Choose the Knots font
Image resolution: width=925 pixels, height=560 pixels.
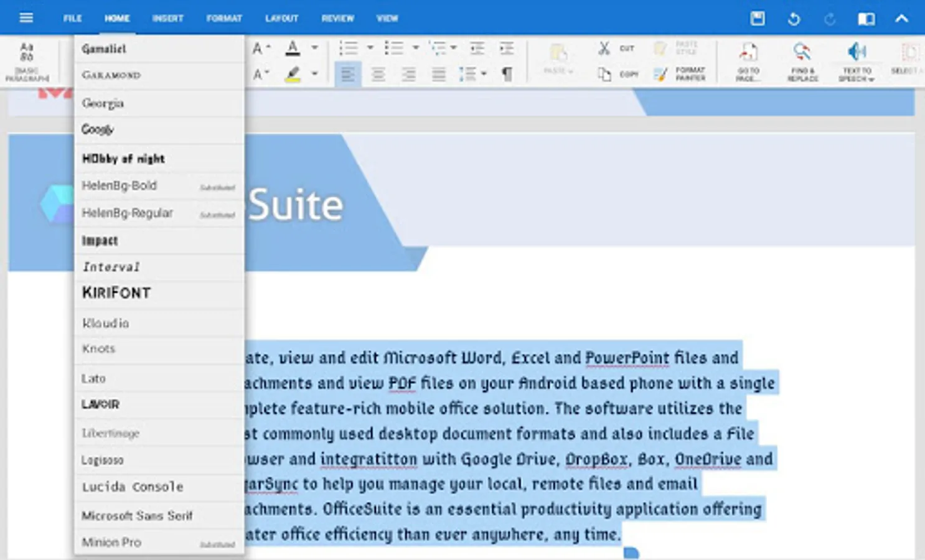159,349
